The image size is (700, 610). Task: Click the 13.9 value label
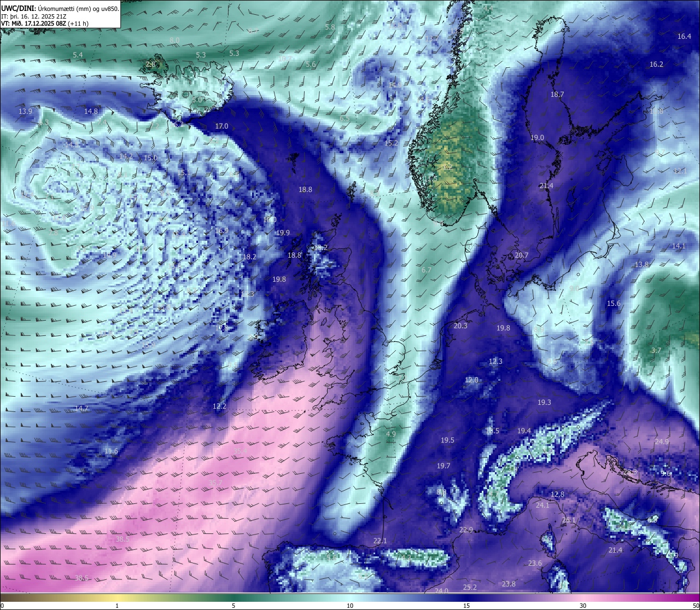(x=25, y=111)
